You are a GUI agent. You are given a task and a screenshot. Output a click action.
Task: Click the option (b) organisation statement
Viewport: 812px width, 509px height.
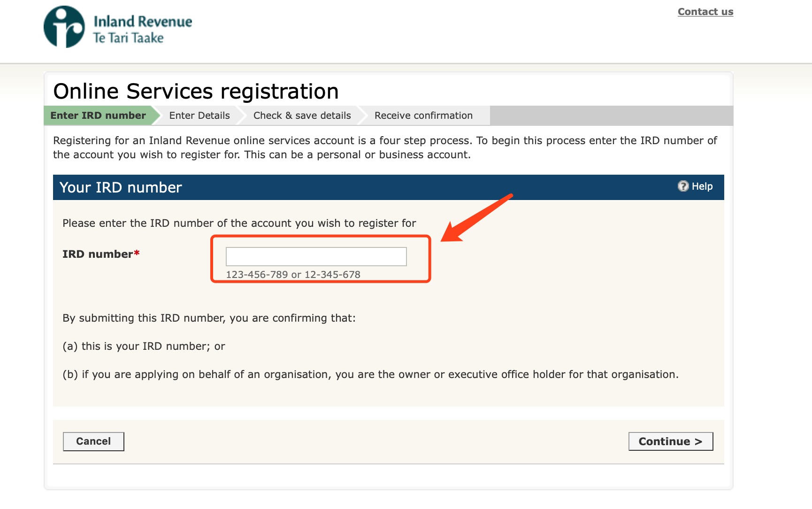(x=371, y=374)
